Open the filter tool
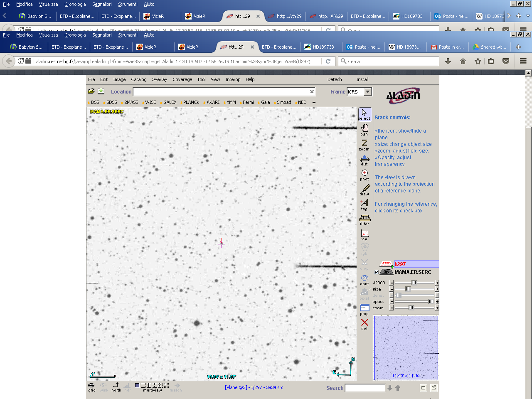The width and height of the screenshot is (532, 399). tap(365, 220)
